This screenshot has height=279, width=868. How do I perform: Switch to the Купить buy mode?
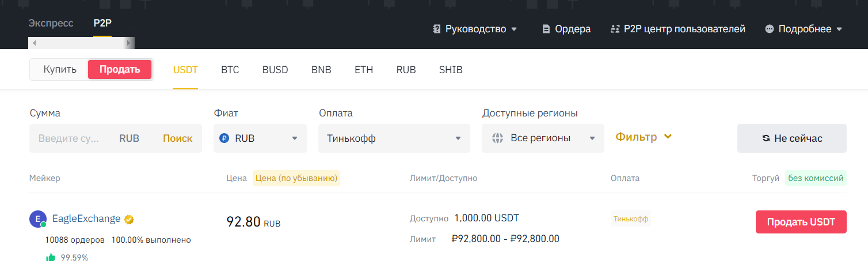[60, 70]
